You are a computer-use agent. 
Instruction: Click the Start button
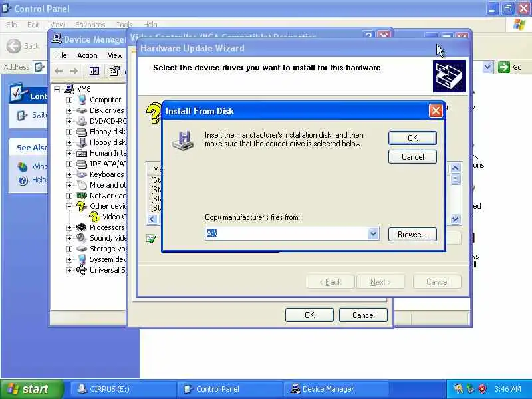pos(31,389)
